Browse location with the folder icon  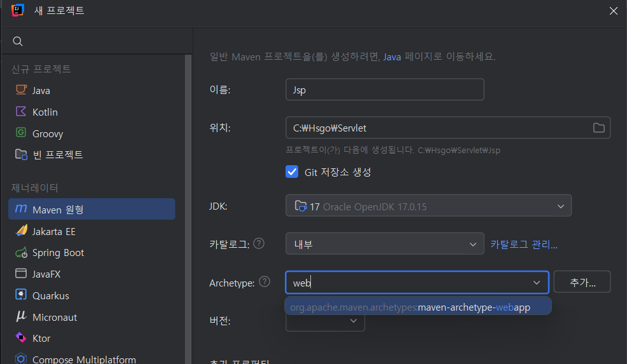point(598,128)
